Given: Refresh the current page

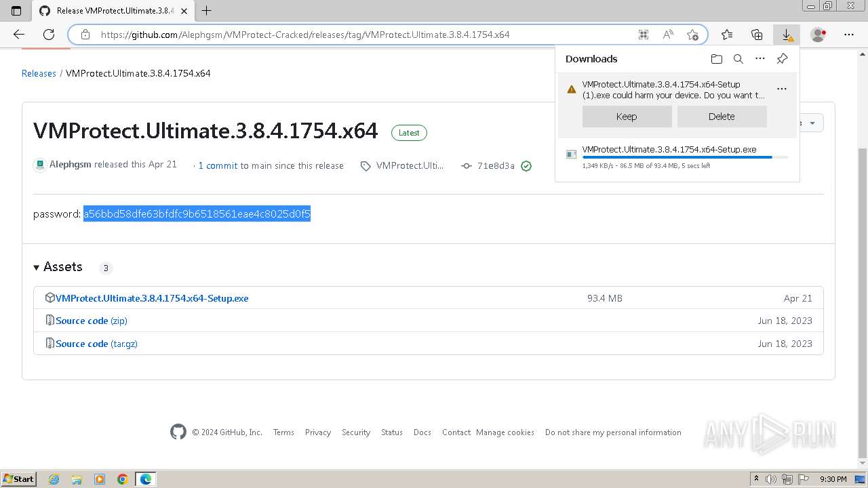Looking at the screenshot, I should [x=49, y=35].
